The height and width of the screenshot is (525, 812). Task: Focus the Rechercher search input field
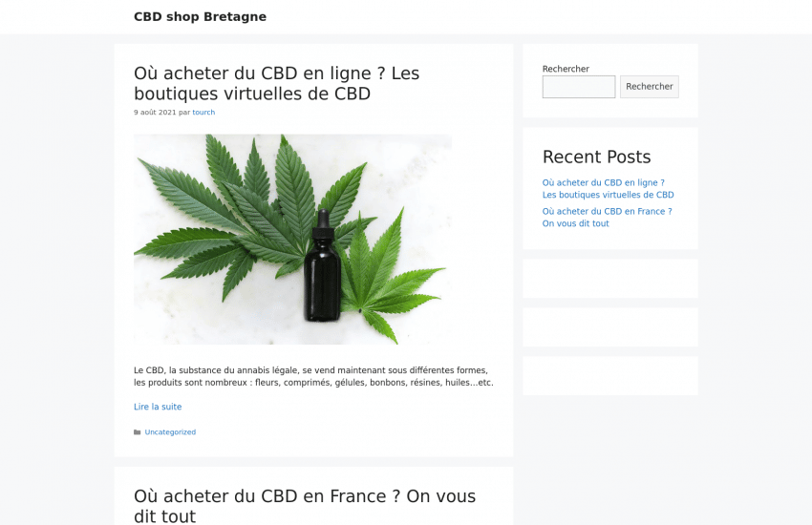pos(579,87)
